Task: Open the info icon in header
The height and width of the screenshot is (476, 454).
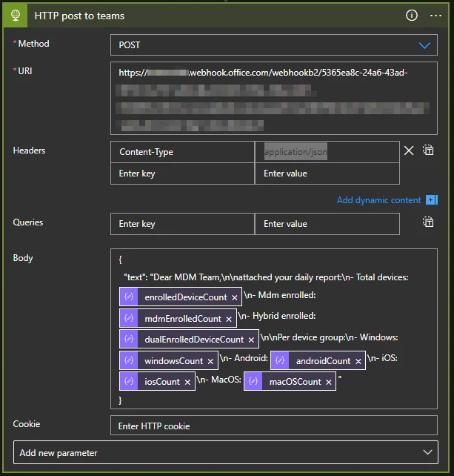Action: (412, 15)
